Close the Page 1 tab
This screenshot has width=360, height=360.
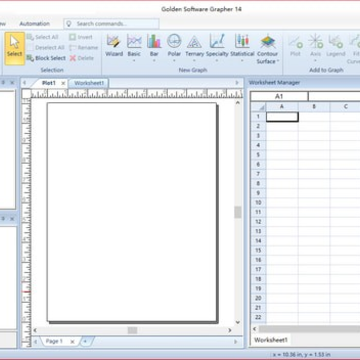(72, 342)
